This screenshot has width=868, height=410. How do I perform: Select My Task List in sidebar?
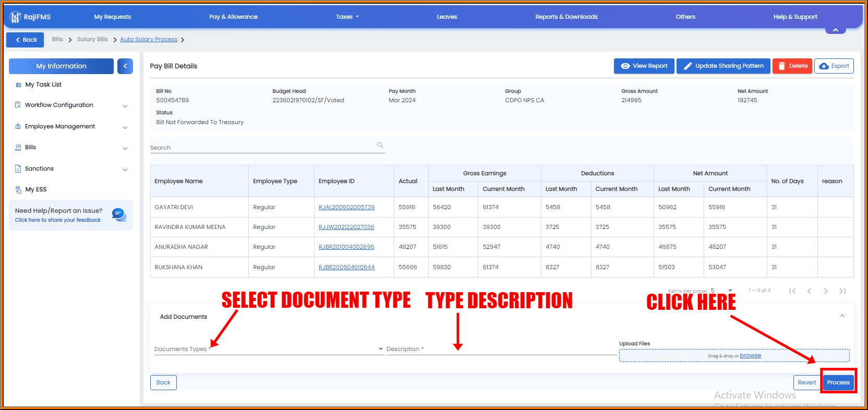[43, 85]
